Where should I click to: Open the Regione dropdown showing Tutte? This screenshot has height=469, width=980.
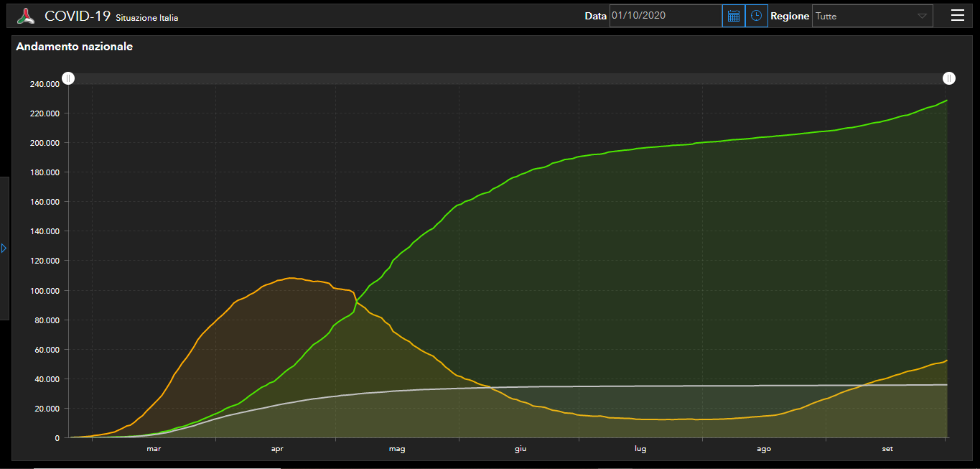tap(864, 16)
